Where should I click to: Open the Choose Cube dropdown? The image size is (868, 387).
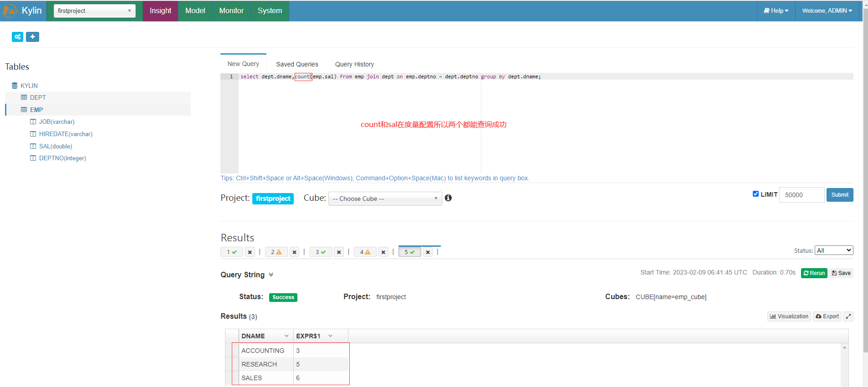[385, 199]
